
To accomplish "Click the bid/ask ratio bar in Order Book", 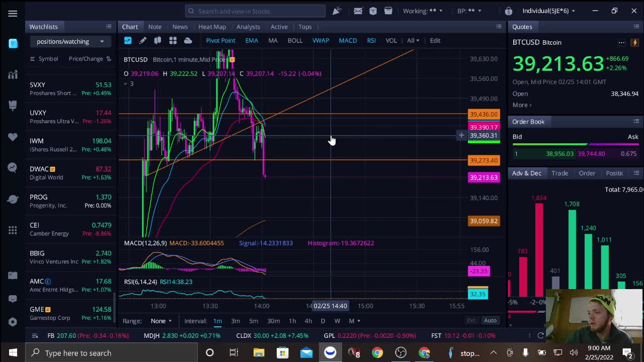I will [x=575, y=145].
